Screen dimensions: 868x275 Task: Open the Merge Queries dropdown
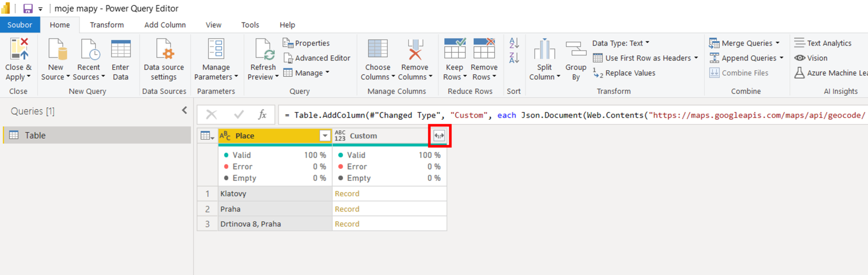[777, 43]
